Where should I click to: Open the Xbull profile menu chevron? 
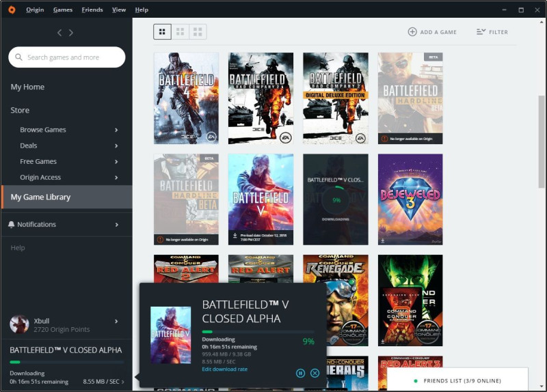point(116,321)
